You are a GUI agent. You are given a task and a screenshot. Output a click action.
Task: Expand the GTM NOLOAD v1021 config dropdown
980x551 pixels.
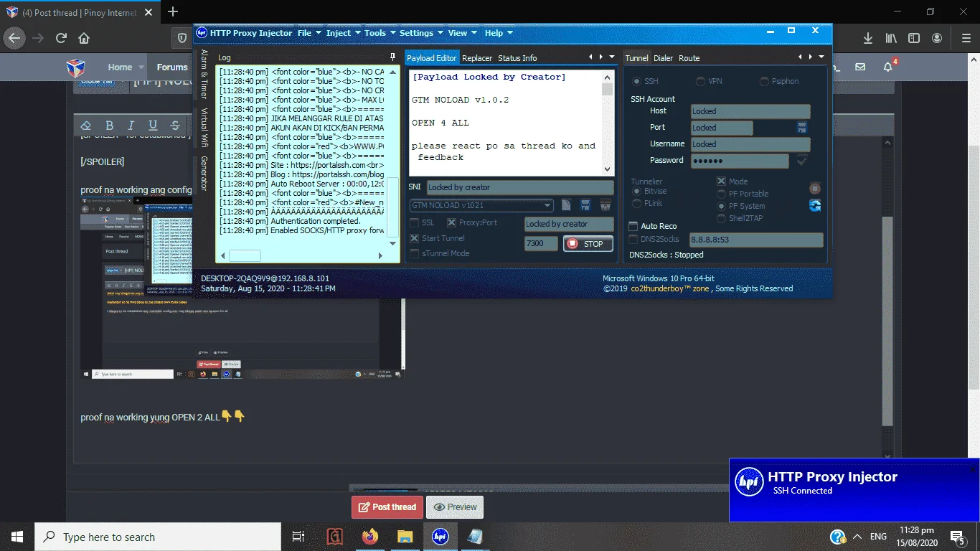[x=548, y=205]
